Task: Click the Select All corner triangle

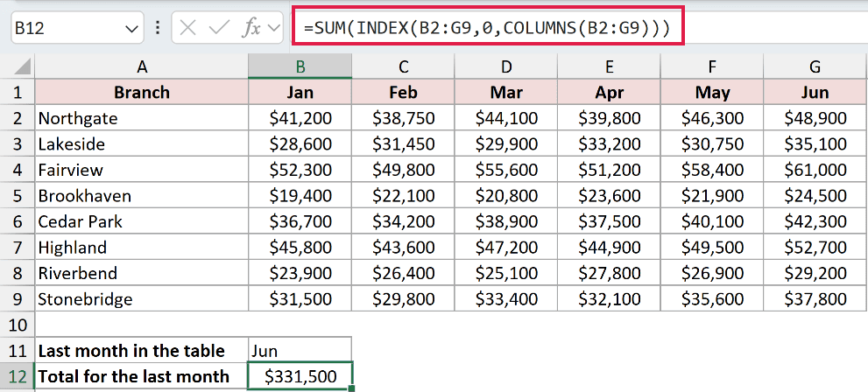Action: [23, 66]
